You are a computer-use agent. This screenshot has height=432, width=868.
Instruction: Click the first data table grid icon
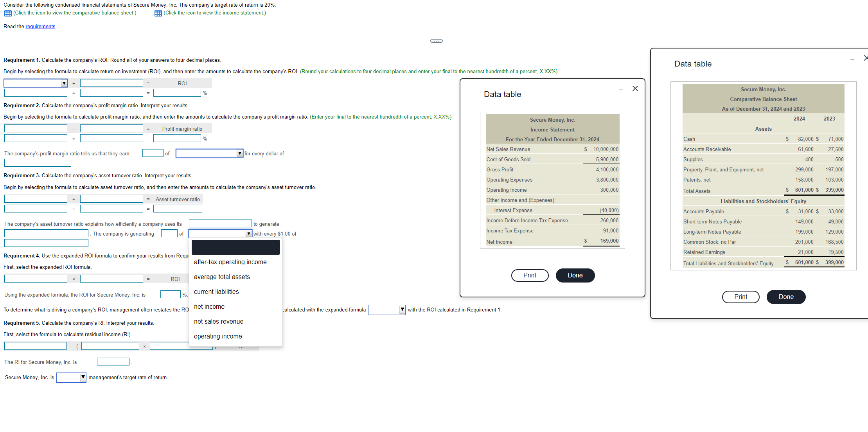(x=7, y=14)
